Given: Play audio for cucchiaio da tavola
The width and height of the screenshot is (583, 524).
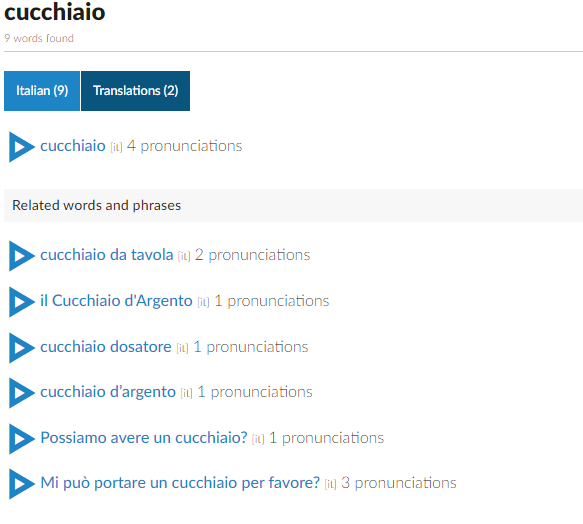Looking at the screenshot, I should (22, 256).
